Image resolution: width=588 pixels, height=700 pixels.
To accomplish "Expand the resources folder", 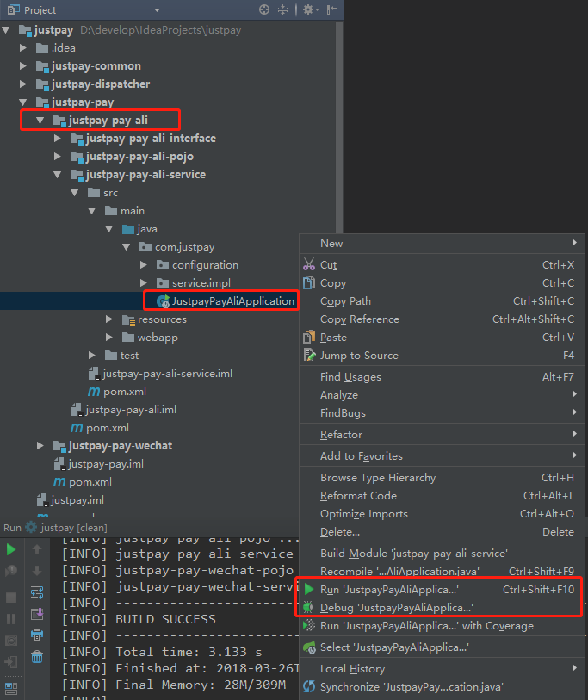I will (x=109, y=319).
